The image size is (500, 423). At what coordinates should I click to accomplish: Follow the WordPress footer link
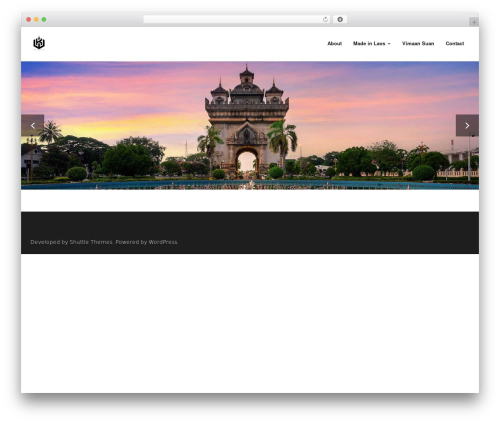point(163,242)
